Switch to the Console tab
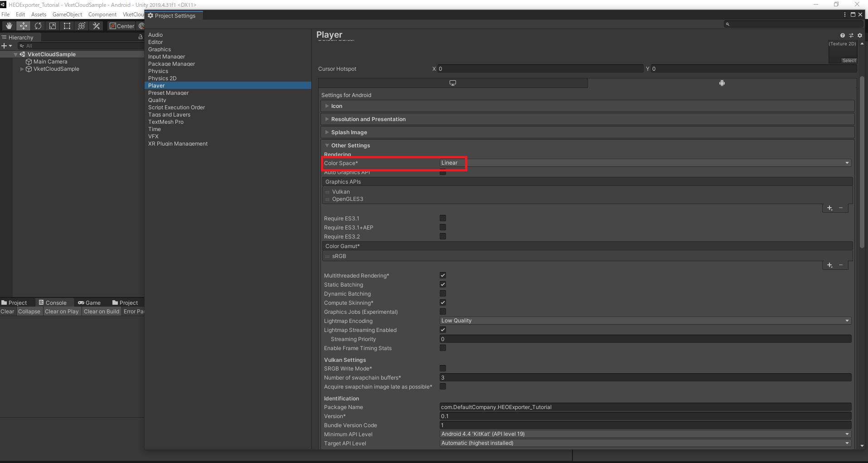Image resolution: width=868 pixels, height=463 pixels. (53, 303)
